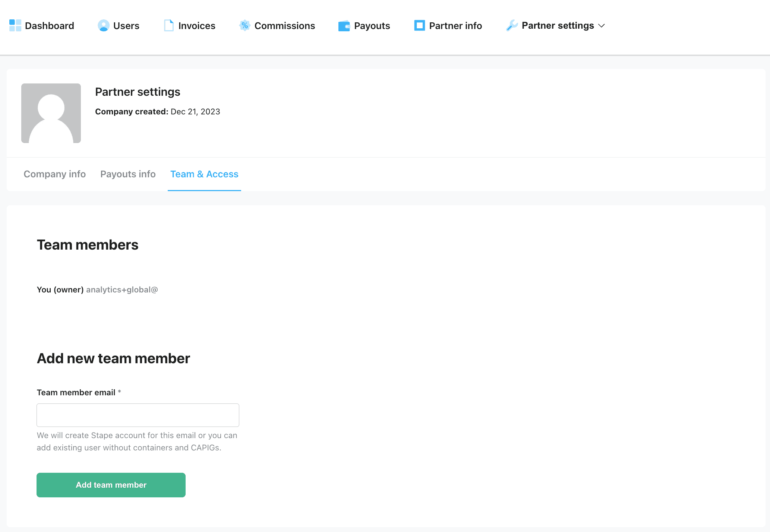
Task: Open the Dashboard navigation link
Action: [x=42, y=26]
